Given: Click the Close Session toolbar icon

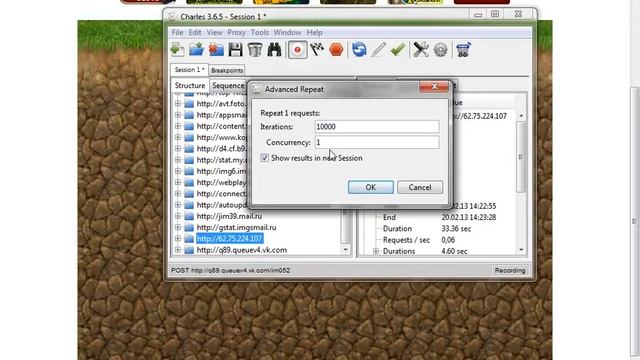Looking at the screenshot, I should tap(216, 50).
